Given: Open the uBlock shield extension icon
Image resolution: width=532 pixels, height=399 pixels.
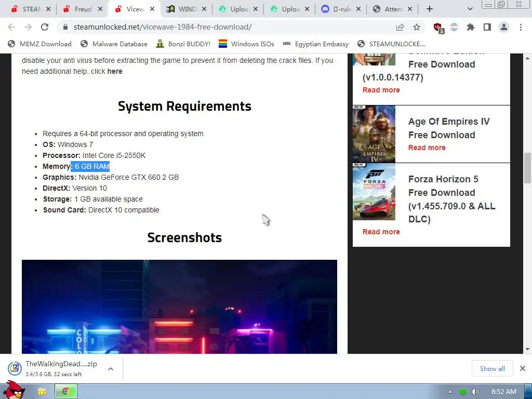Looking at the screenshot, I should [438, 28].
